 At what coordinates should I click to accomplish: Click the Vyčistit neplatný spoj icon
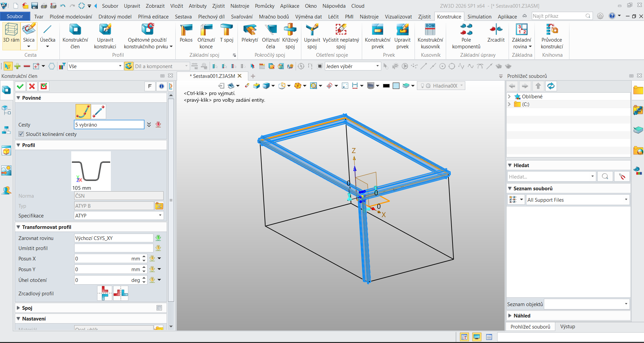tap(341, 36)
